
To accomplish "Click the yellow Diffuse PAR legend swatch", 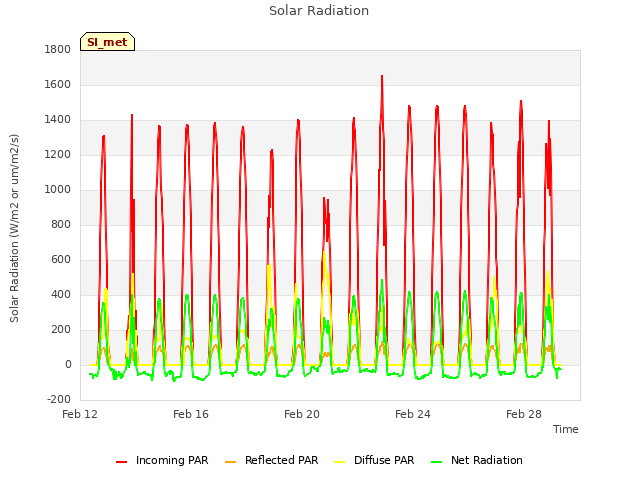I will 340,462.
